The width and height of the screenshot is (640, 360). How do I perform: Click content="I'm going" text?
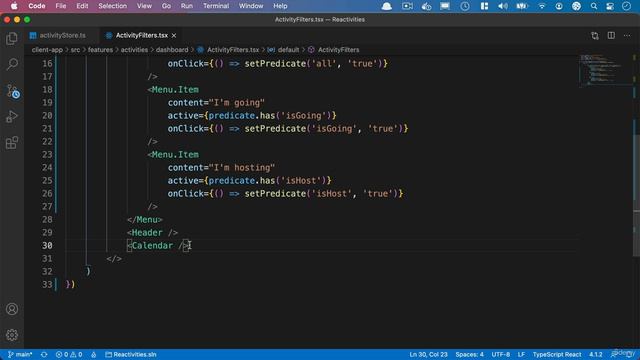(x=216, y=102)
